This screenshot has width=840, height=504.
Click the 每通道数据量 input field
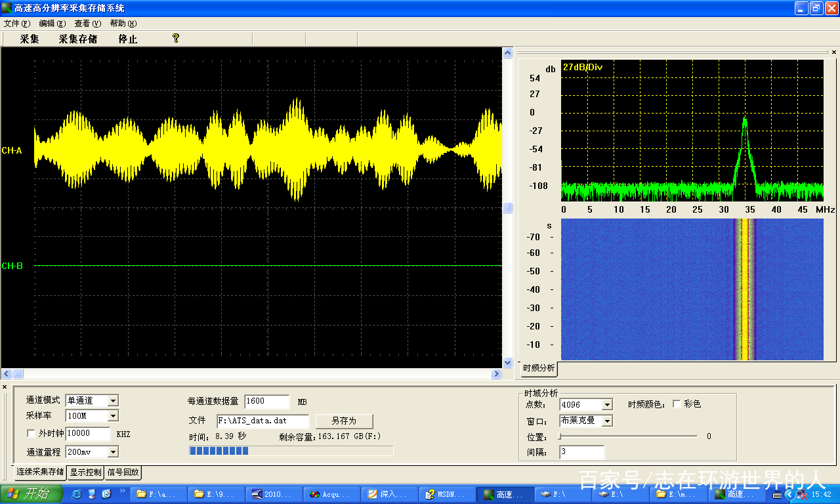(266, 401)
